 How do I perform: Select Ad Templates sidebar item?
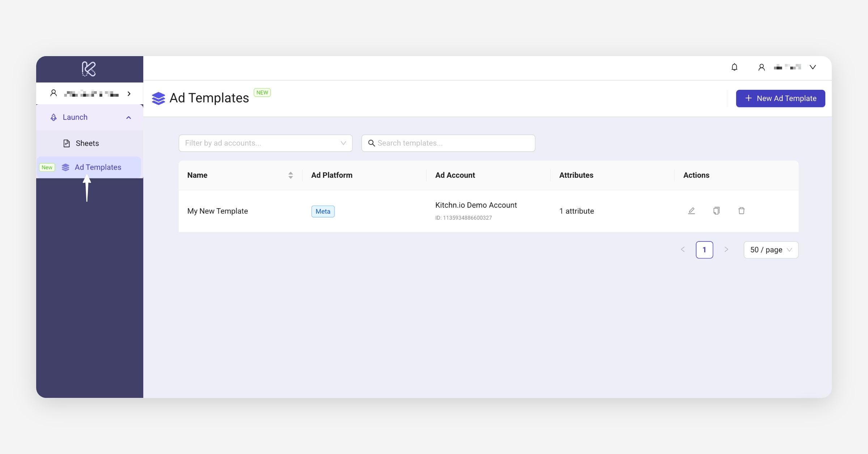98,167
